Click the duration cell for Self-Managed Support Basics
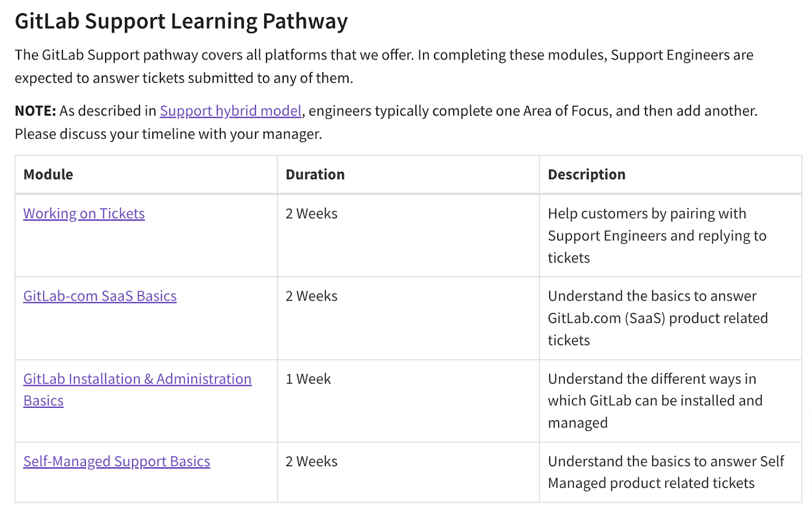 click(x=311, y=462)
